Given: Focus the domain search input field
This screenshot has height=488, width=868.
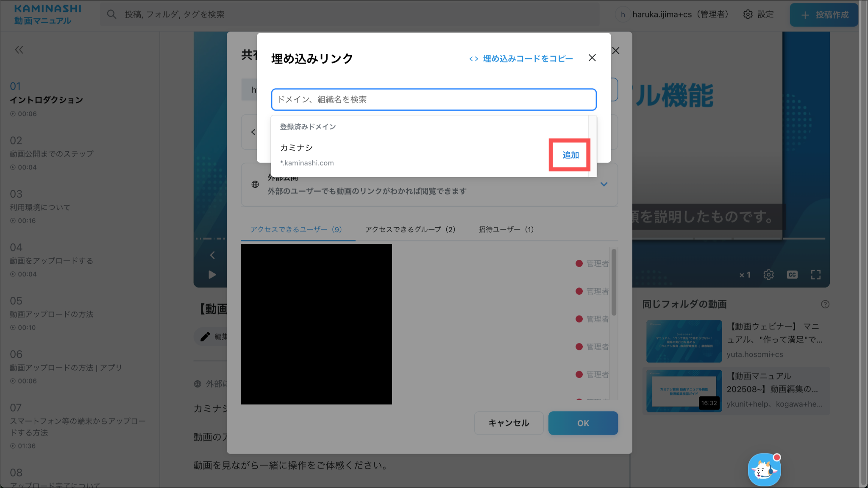Looking at the screenshot, I should click(434, 100).
